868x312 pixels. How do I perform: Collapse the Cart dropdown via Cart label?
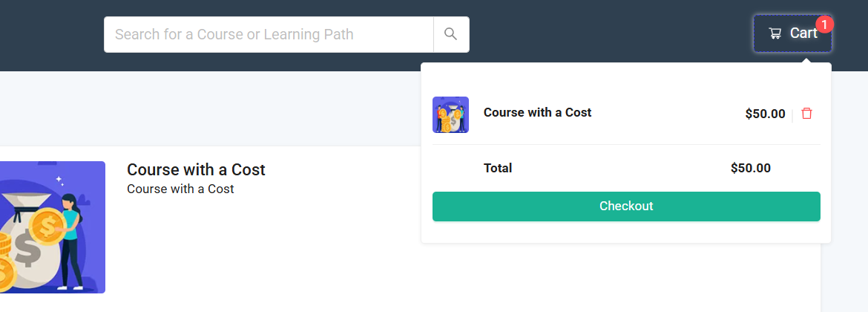click(x=803, y=33)
